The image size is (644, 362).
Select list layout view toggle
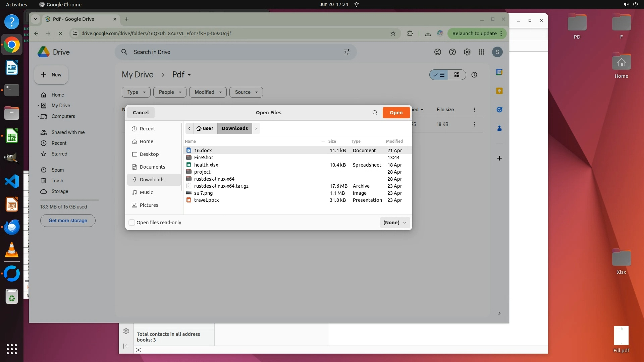tap(439, 75)
